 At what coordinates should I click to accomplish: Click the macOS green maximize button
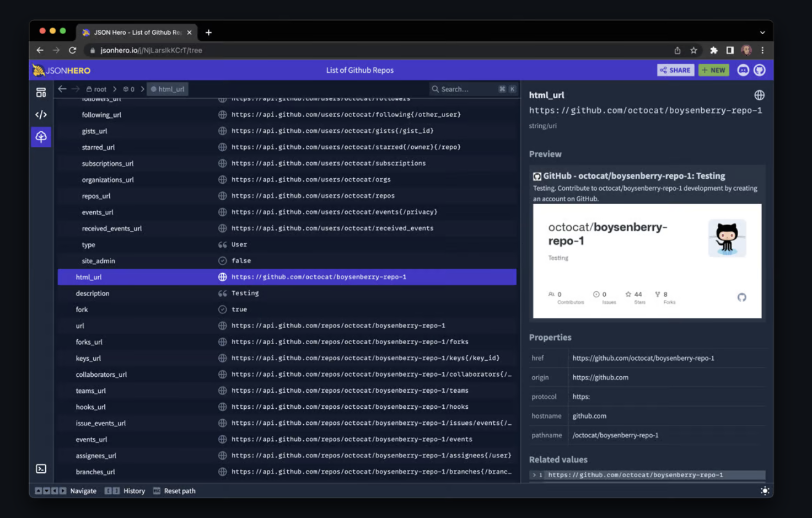pos(63,31)
